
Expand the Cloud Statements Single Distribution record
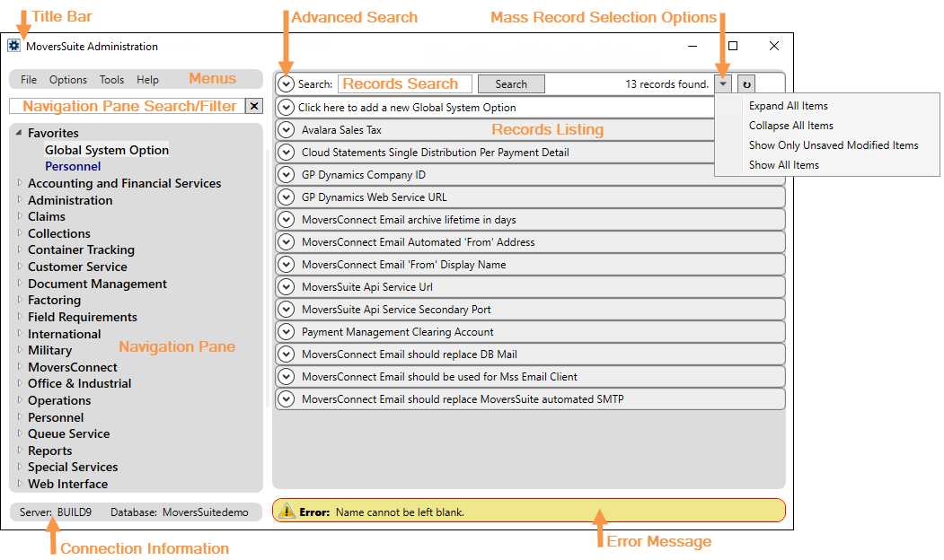click(287, 153)
